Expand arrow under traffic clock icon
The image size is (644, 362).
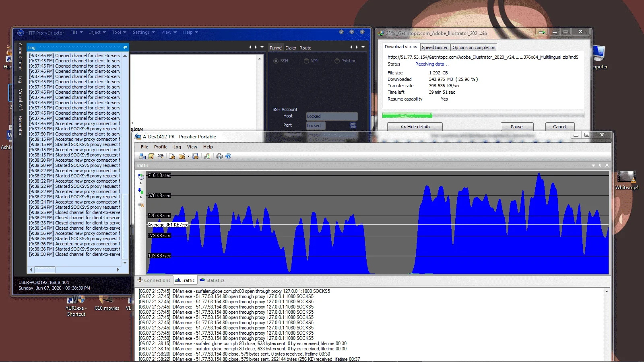pos(141,183)
